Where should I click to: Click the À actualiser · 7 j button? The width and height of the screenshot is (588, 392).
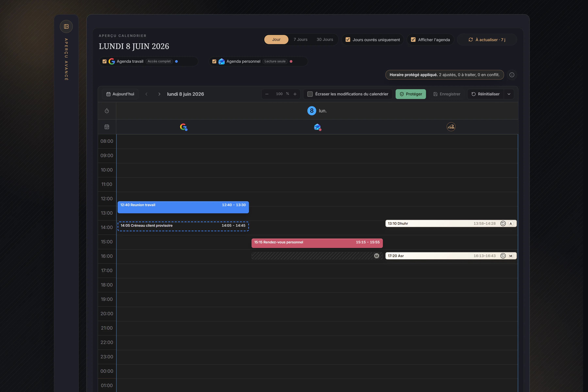pos(487,40)
